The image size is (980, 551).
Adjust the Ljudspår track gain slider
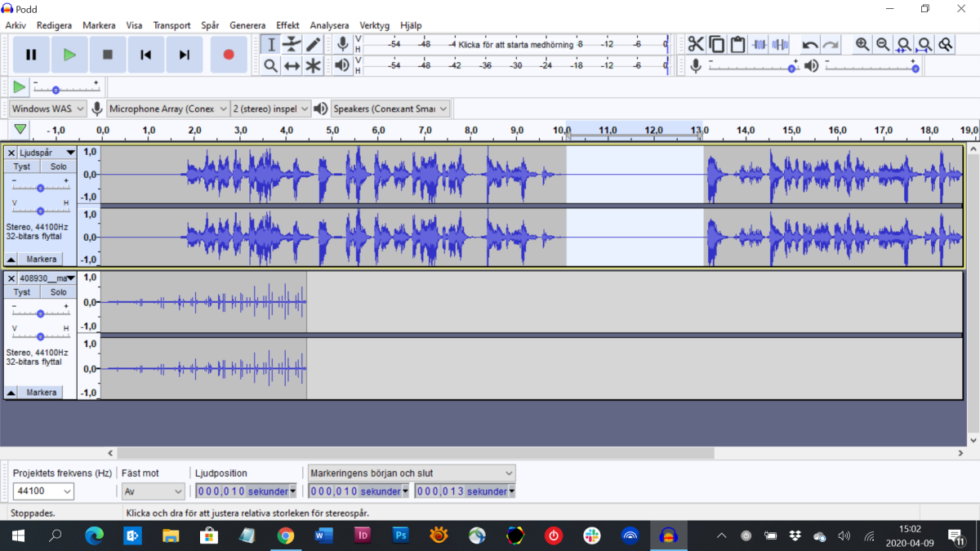click(40, 189)
